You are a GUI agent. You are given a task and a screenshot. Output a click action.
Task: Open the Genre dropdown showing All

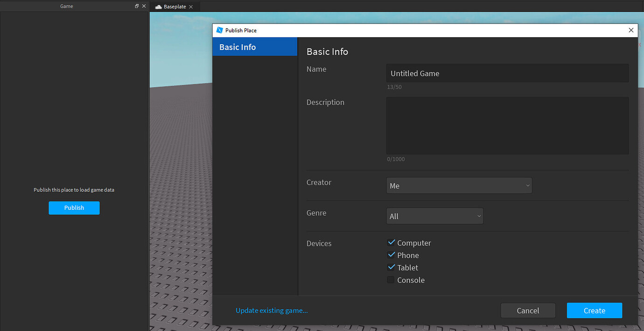click(x=435, y=216)
